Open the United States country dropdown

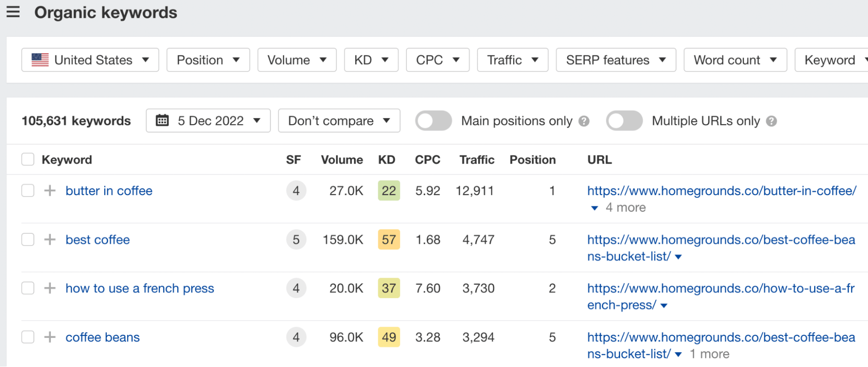coord(90,60)
